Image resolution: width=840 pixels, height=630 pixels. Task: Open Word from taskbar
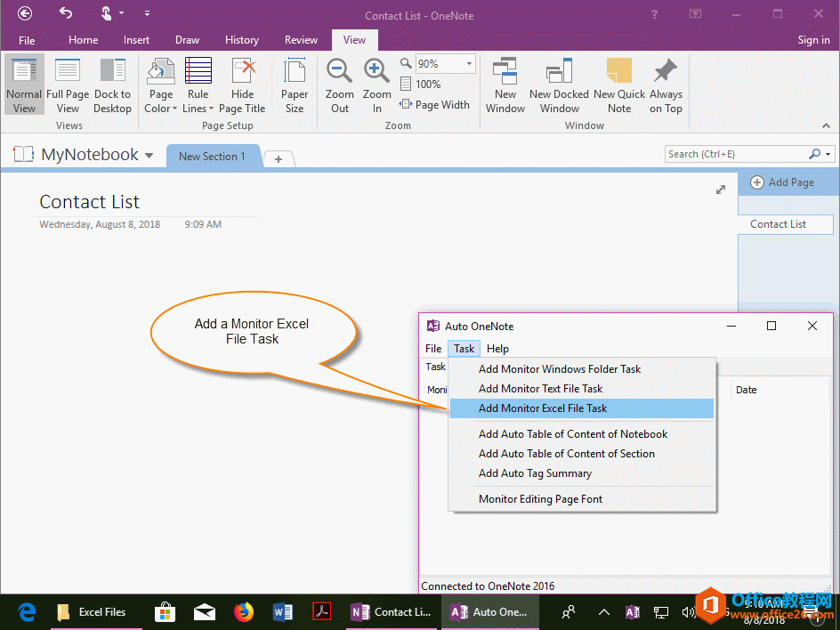click(x=283, y=612)
